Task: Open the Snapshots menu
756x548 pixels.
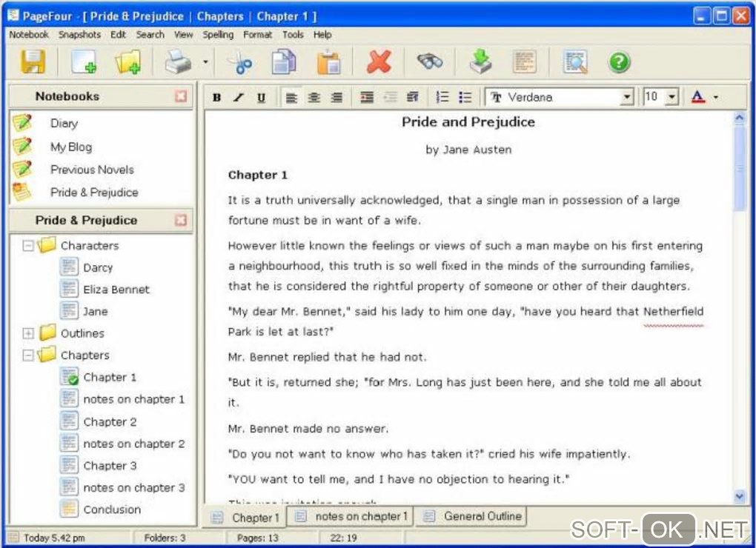Action: (79, 35)
